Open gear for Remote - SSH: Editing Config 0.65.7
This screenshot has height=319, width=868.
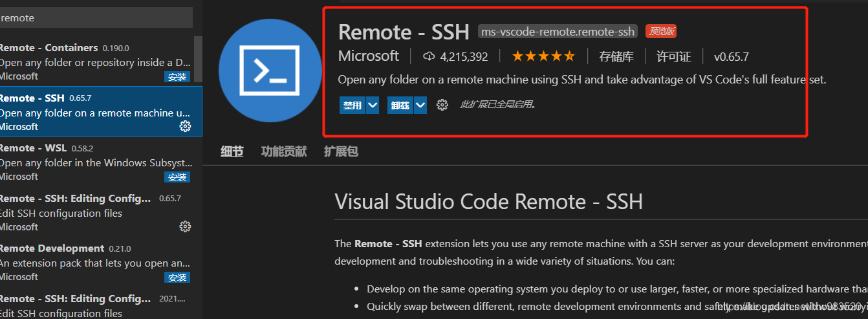pyautogui.click(x=185, y=226)
